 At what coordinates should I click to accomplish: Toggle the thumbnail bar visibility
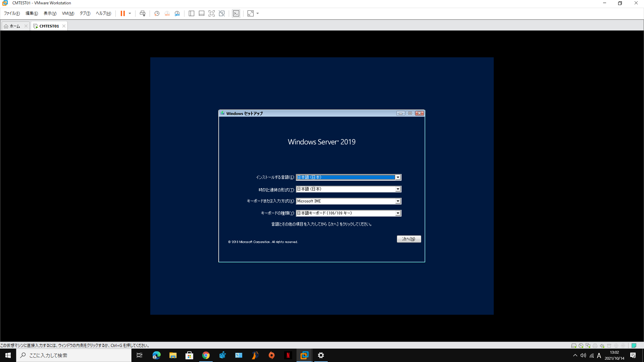[x=202, y=13]
